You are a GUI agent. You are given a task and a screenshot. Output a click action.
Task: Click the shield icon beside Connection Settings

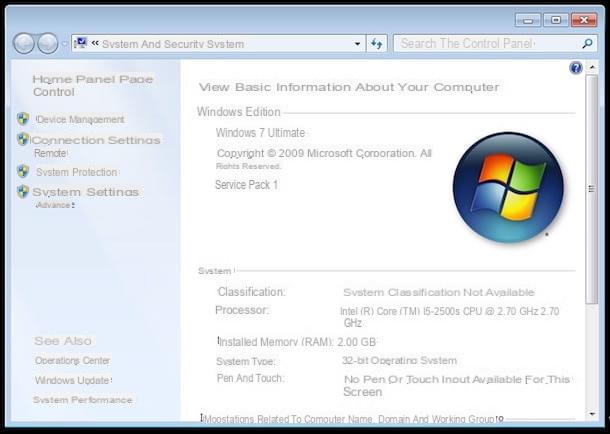[23, 139]
